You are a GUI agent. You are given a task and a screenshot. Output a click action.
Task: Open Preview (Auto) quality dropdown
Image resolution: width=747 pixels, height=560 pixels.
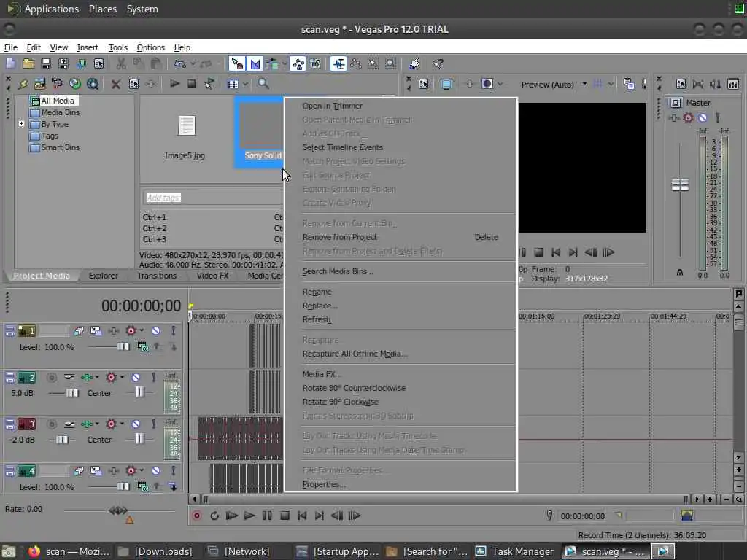click(x=554, y=85)
